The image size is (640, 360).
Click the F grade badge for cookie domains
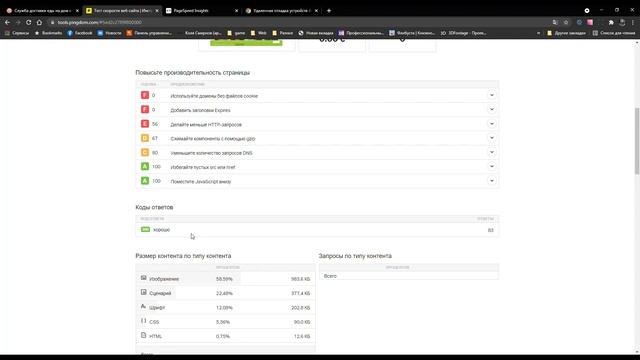point(145,95)
